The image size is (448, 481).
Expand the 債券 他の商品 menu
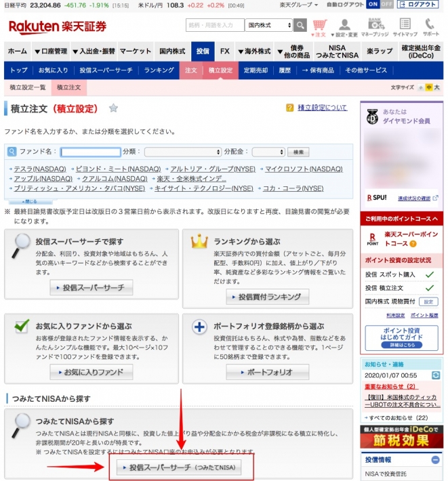pos(293,51)
